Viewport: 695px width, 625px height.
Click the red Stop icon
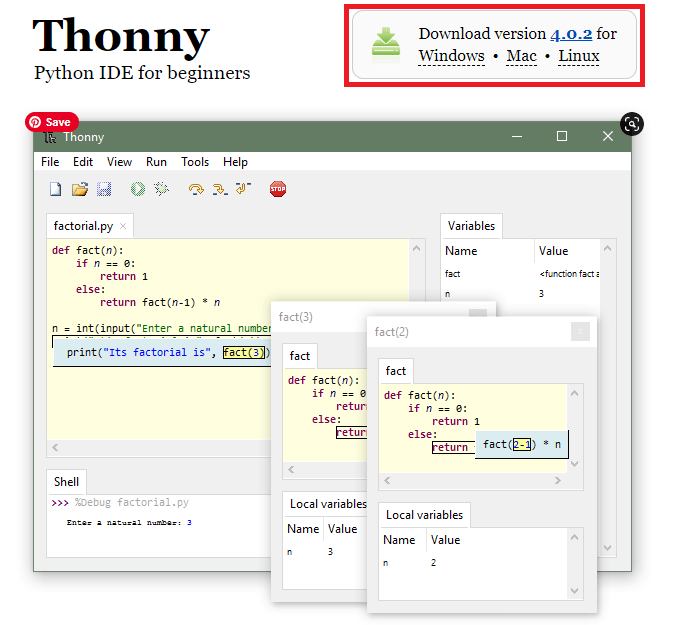(278, 189)
